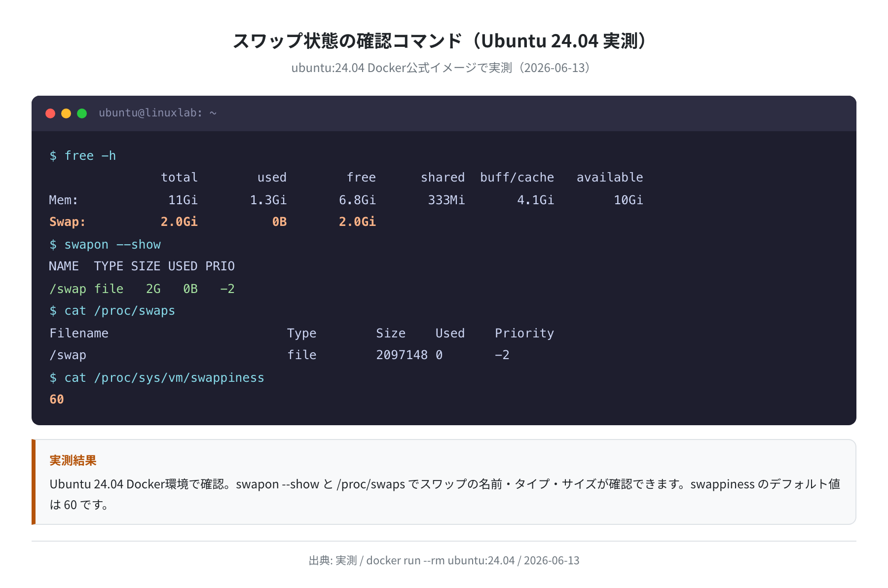Click the 'Size' header in /proc/swaps output

coord(391,333)
